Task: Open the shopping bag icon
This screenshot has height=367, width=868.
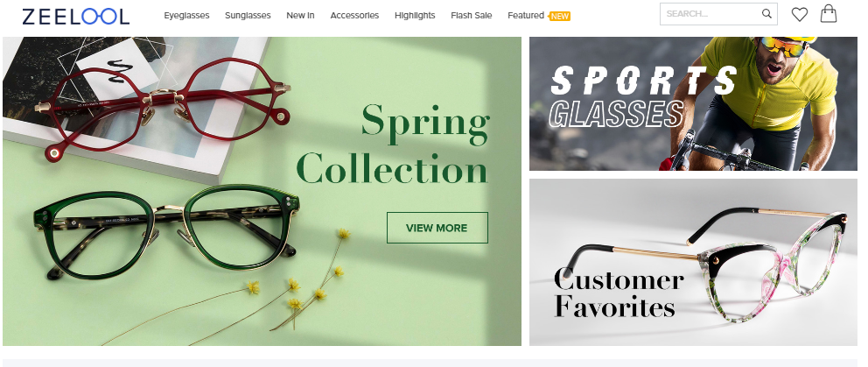Action: [828, 13]
